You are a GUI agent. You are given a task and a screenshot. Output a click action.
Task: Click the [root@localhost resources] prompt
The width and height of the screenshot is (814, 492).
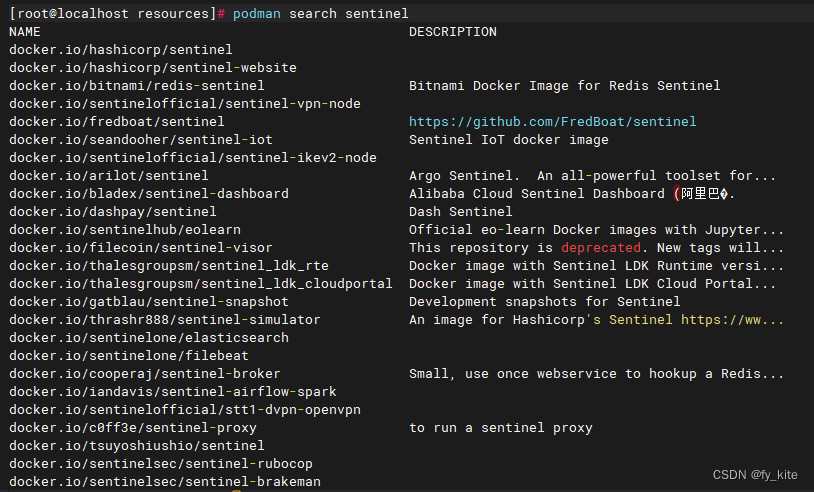[113, 13]
